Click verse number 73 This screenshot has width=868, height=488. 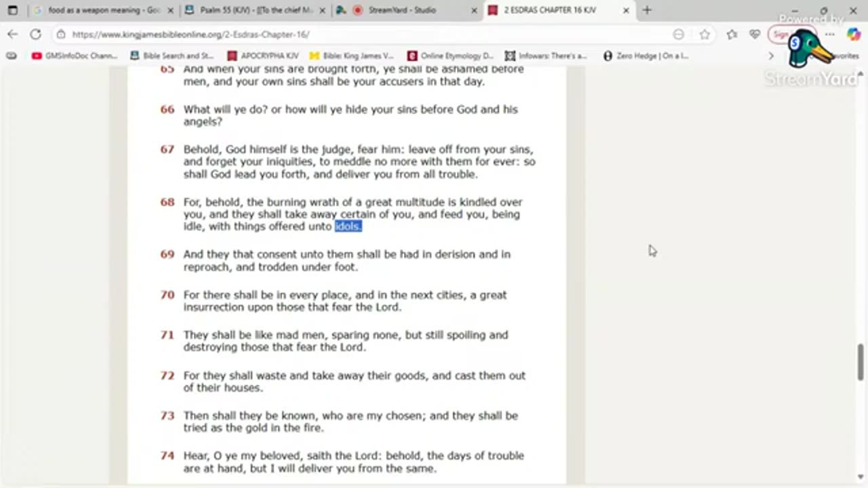pos(167,415)
